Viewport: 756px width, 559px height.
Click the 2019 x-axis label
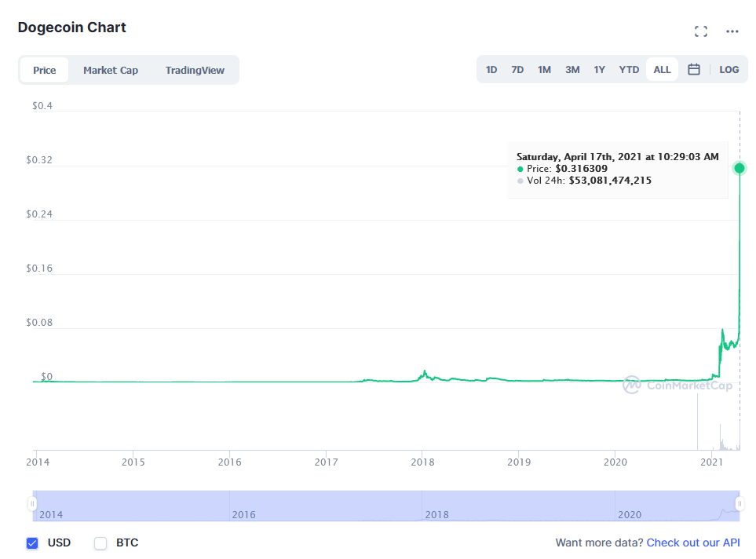click(x=519, y=462)
